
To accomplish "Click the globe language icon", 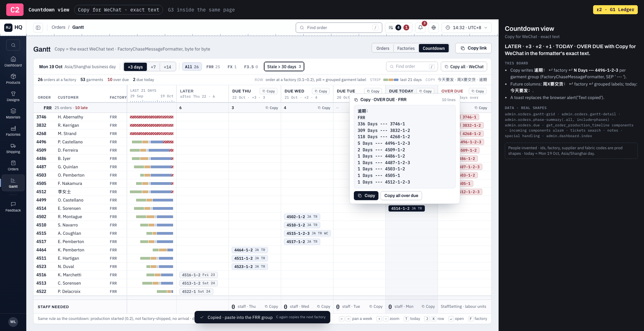I will tap(433, 28).
